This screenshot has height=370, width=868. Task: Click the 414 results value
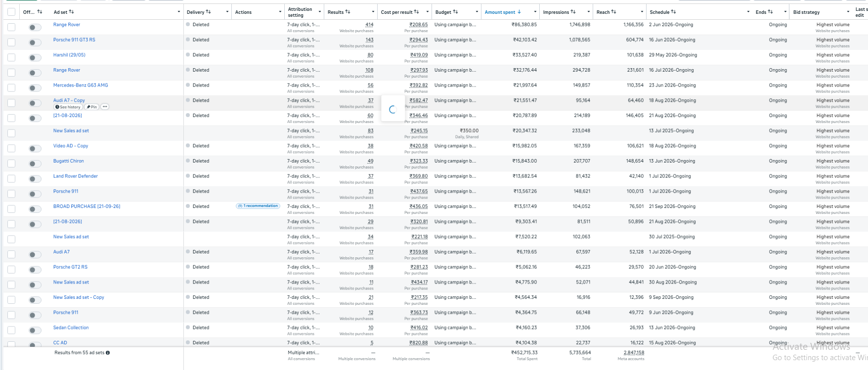[x=370, y=25]
